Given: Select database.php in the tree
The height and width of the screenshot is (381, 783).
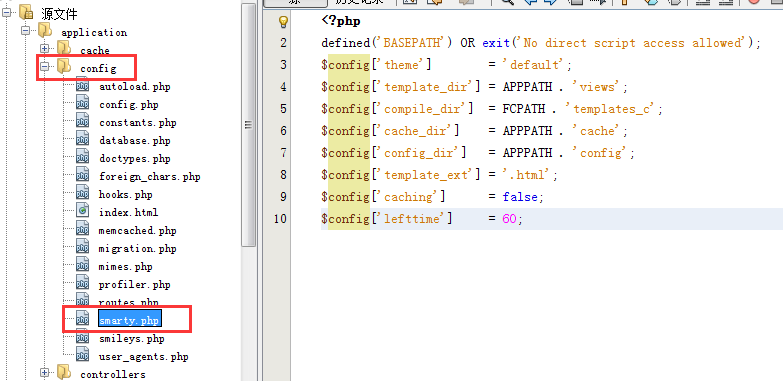Looking at the screenshot, I should pyautogui.click(x=135, y=141).
